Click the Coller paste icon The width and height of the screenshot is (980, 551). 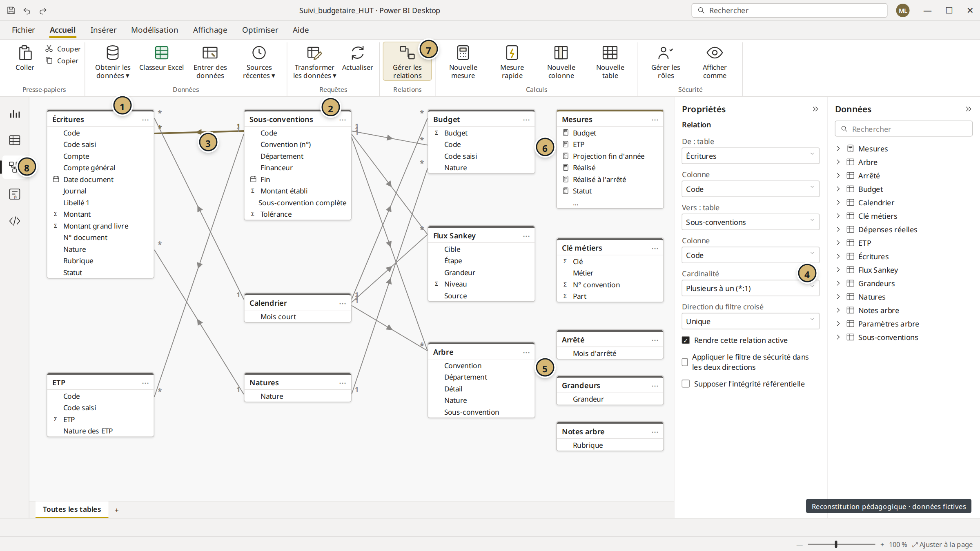pyautogui.click(x=25, y=53)
